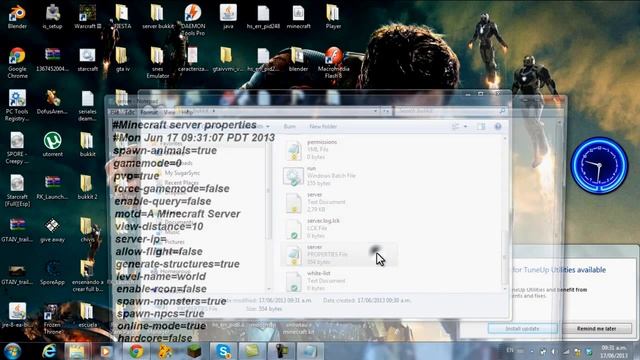The image size is (640, 360).
Task: Open the escuela folder on desktop
Action: pyautogui.click(x=87, y=315)
